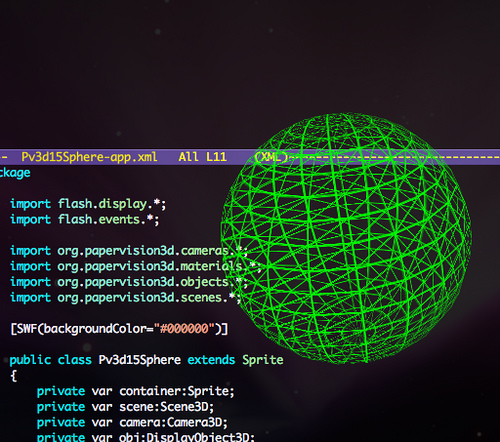Click the SWF backgroundColor metadata line
The image size is (500, 442).
119,329
